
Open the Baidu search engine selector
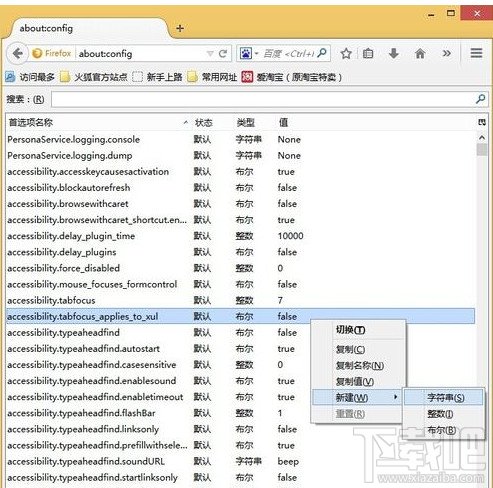pyautogui.click(x=249, y=53)
